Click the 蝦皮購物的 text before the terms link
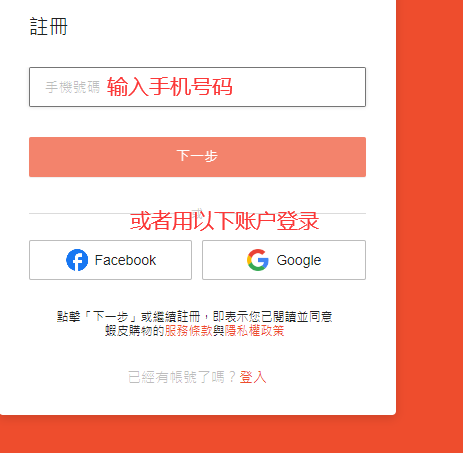Image resolution: width=463 pixels, height=453 pixels. pos(135,331)
